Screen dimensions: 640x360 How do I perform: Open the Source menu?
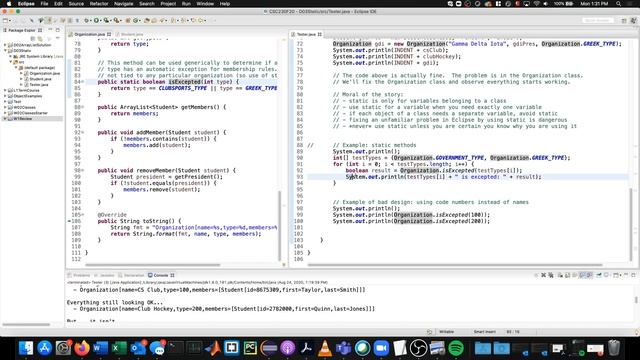coord(76,4)
